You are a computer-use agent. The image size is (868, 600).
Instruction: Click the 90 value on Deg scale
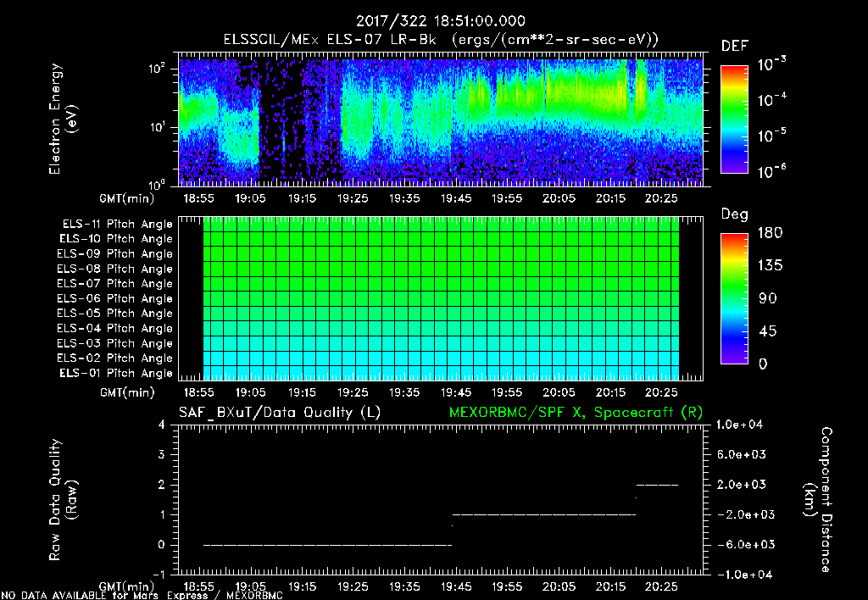768,299
